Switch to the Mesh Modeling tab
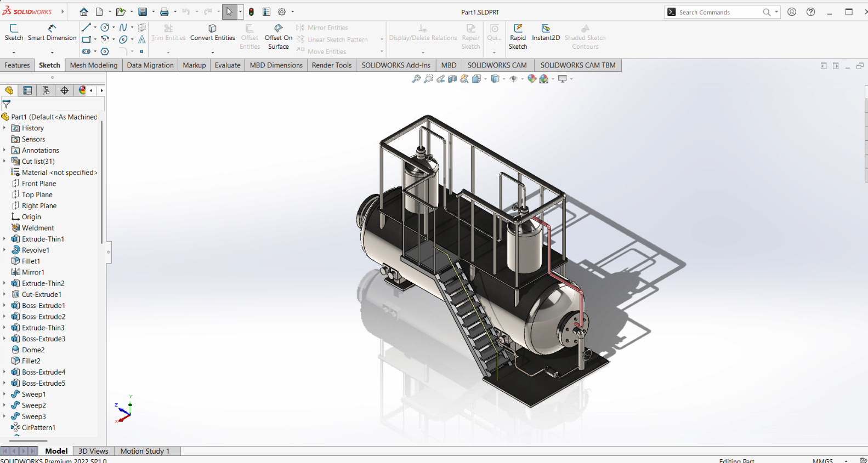868x463 pixels. point(94,65)
